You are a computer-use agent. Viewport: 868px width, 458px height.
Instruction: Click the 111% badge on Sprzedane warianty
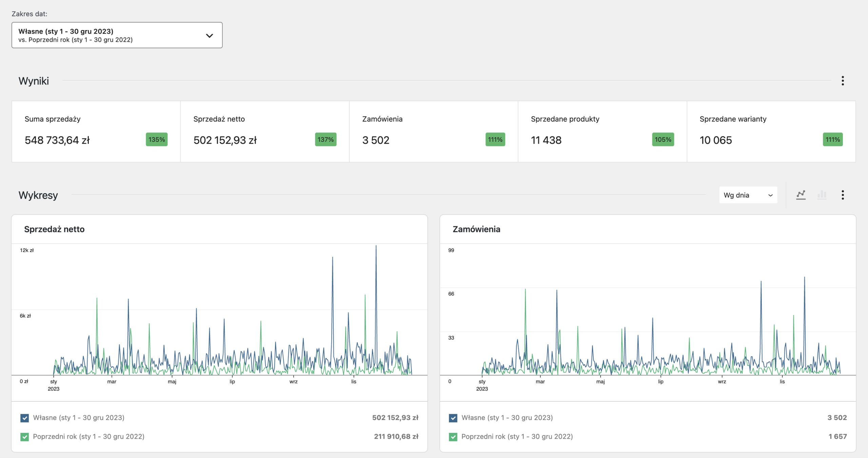[832, 139]
